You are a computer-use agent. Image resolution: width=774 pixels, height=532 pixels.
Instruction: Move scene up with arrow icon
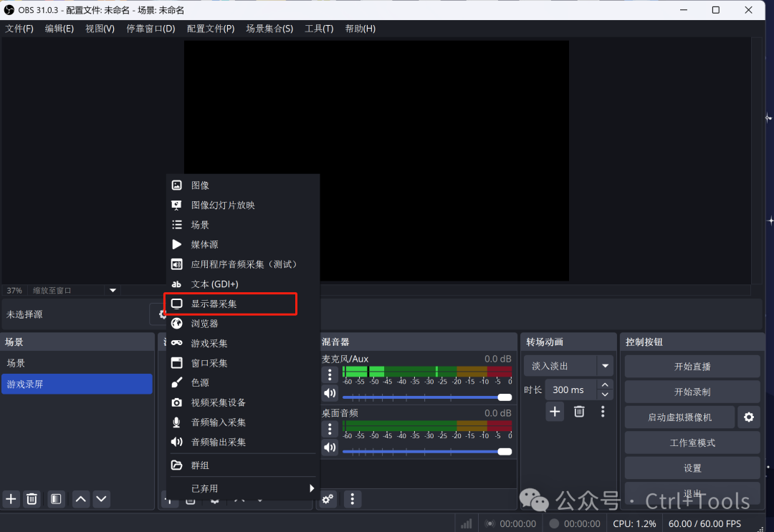coord(81,499)
